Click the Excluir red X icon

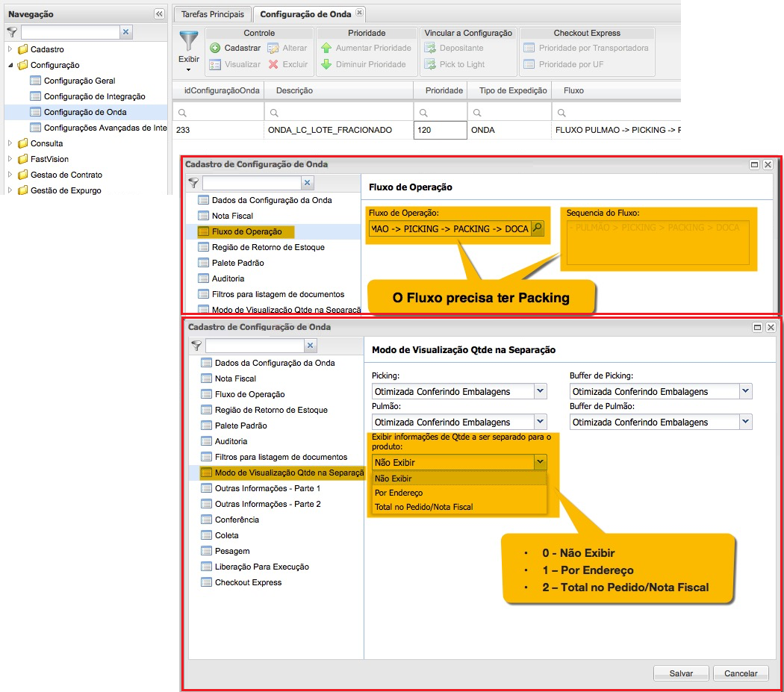pos(273,64)
